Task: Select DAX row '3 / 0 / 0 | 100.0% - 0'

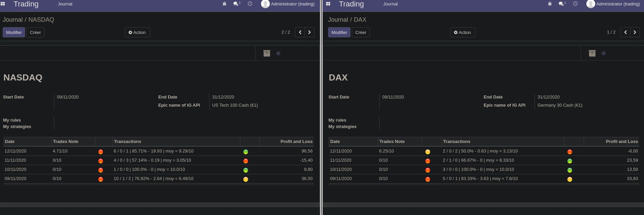Action: tap(484, 169)
